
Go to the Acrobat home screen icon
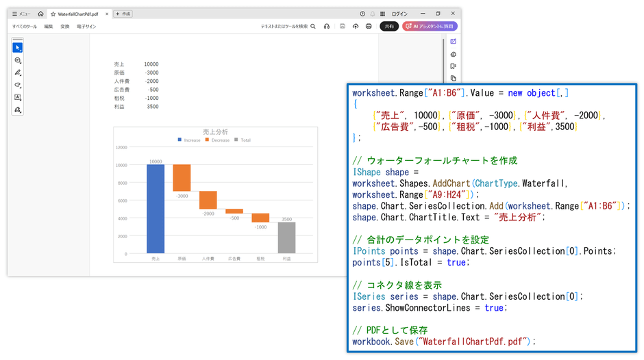click(40, 14)
